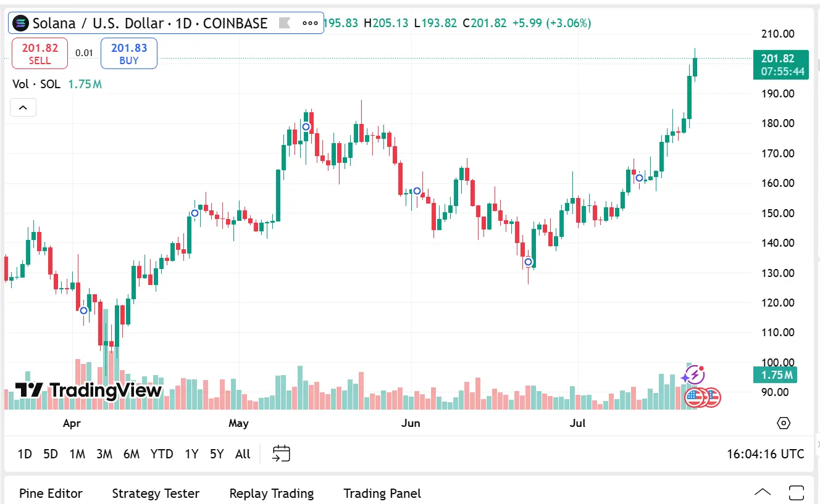Click the BUY 201.83 button
The height and width of the screenshot is (504, 820).
(129, 54)
